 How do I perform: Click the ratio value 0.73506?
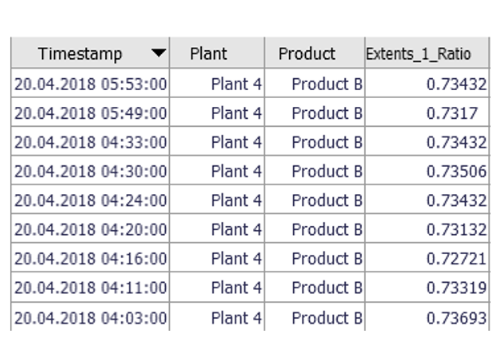point(456,171)
